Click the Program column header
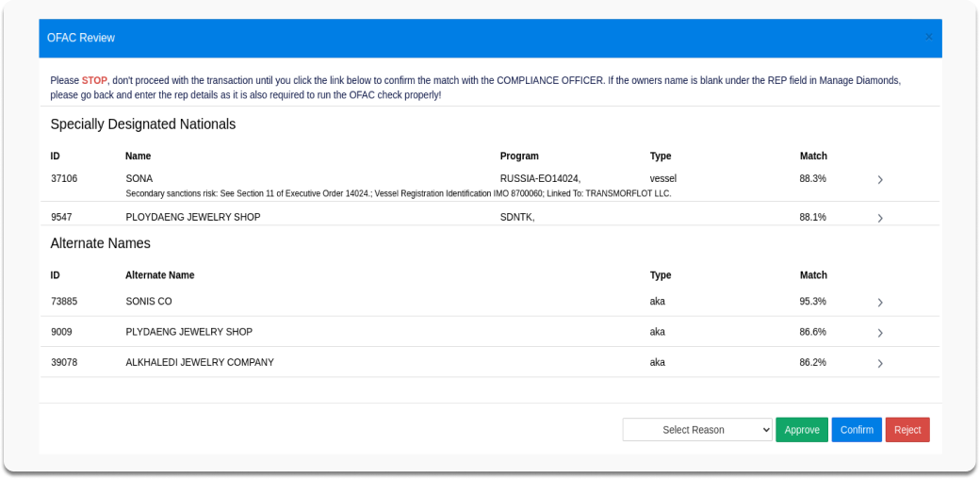Screen dimensions: 980x479 (x=519, y=156)
